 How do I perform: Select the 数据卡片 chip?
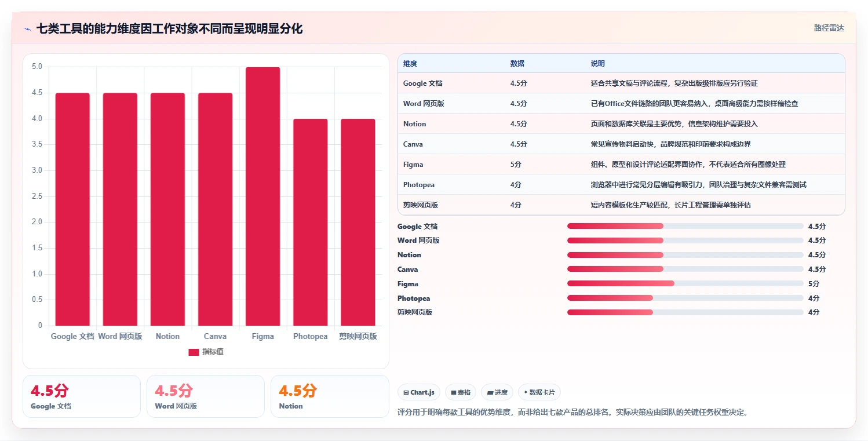tap(539, 392)
